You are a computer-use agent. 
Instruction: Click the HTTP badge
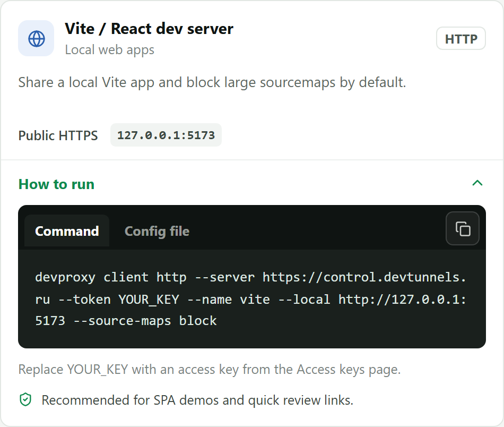461,39
